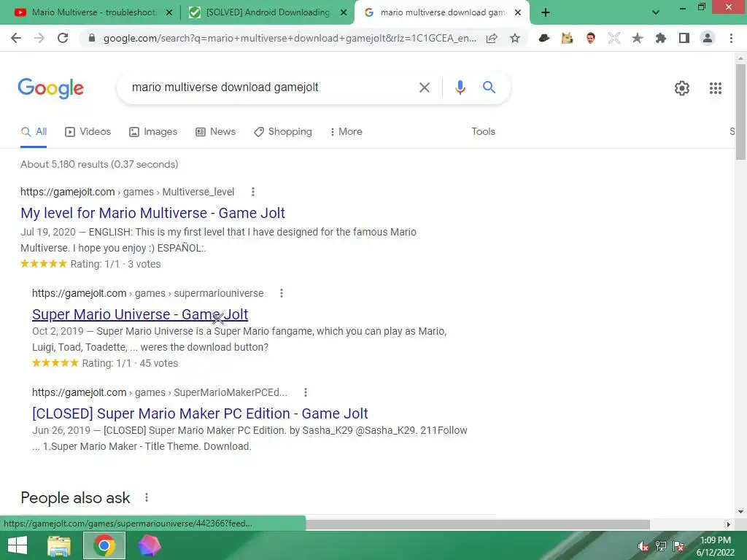Open the taskbar clock and date
This screenshot has width=747, height=560.
pos(716,546)
